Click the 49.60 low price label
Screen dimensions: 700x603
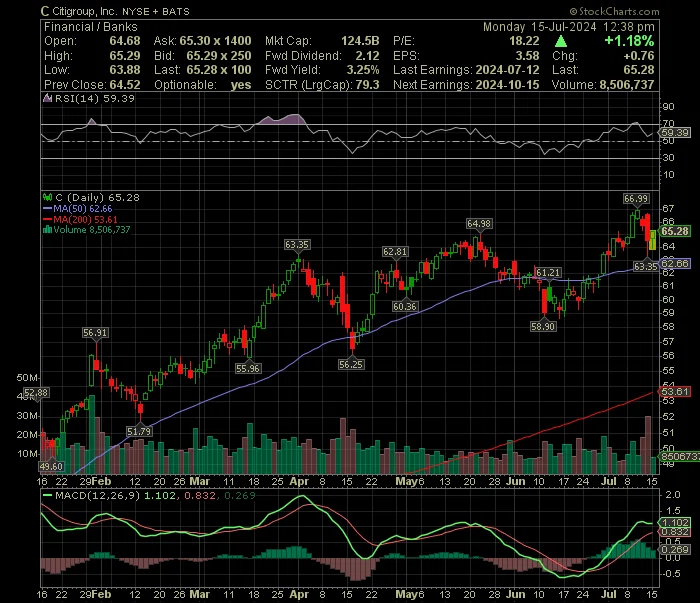tap(51, 466)
